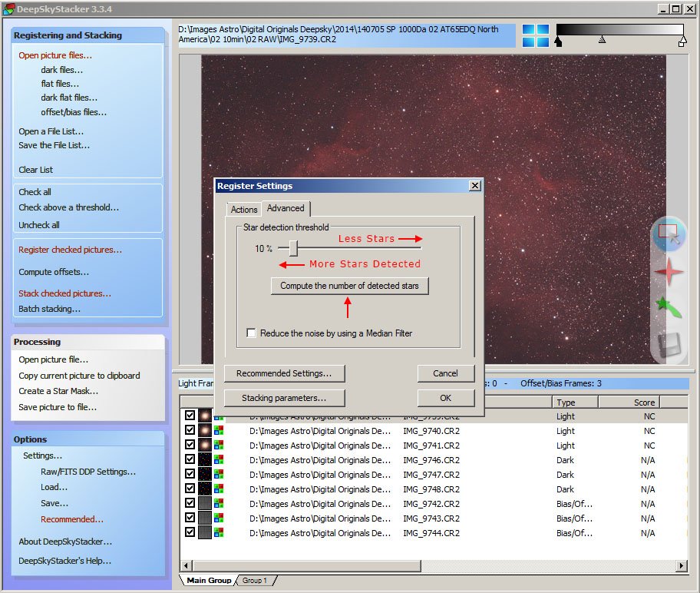Click the RGB icon for IMG_9743.CR2
This screenshot has height=593, width=700.
(219, 518)
